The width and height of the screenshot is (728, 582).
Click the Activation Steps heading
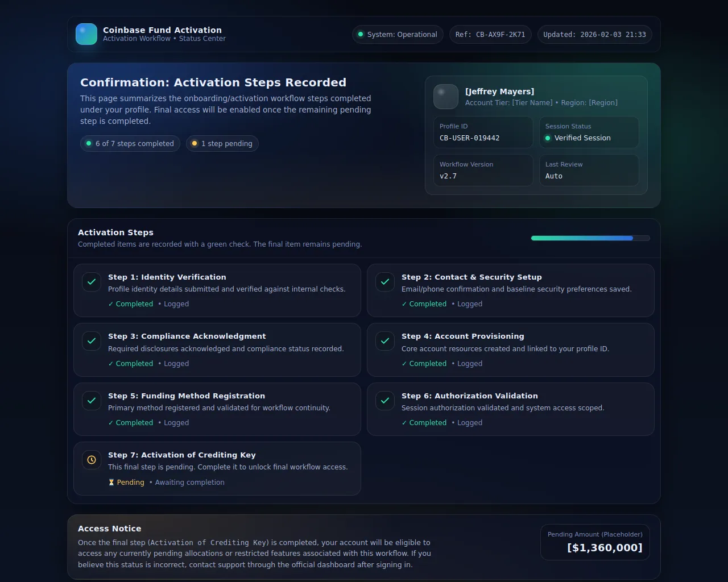[x=115, y=232]
